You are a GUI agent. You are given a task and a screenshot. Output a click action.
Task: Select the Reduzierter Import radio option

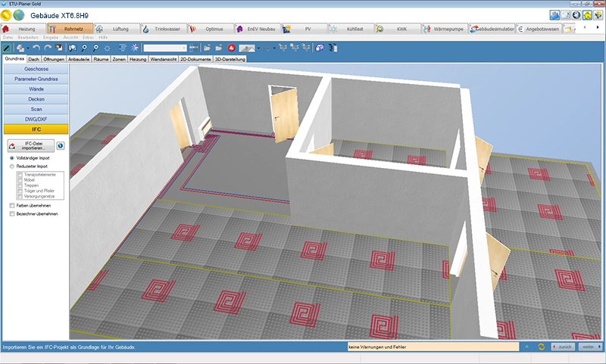click(x=11, y=166)
